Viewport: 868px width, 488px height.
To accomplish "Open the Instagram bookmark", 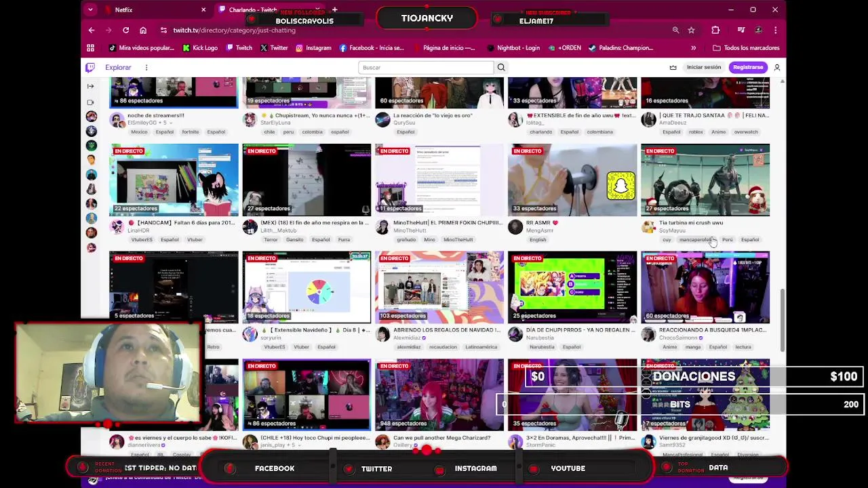I will (x=313, y=48).
